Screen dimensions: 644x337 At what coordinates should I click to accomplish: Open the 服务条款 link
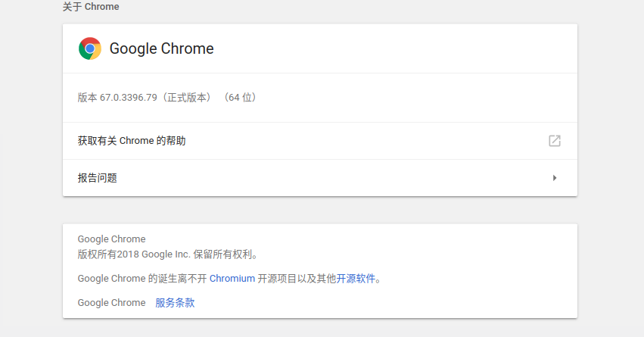(x=175, y=302)
